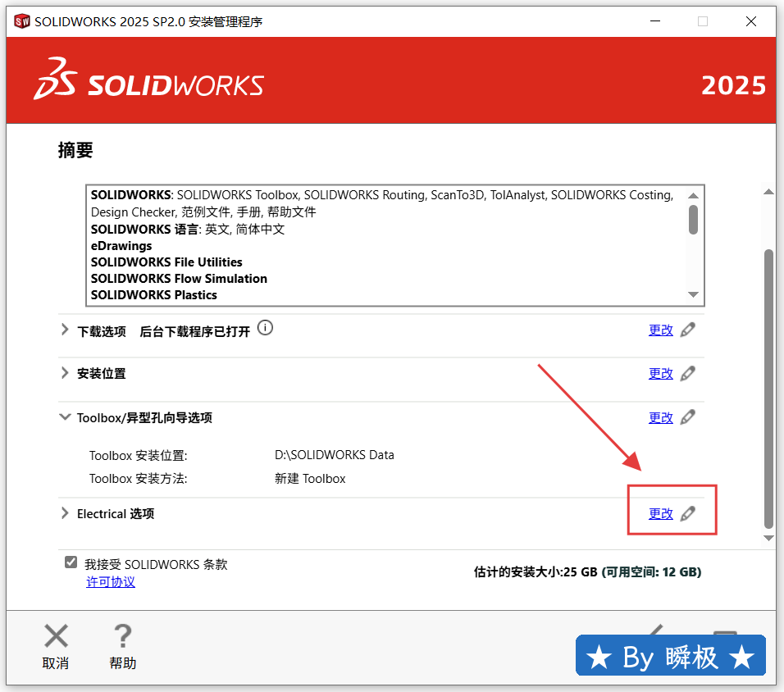Click the product list scrollbar up arrow

pyautogui.click(x=693, y=196)
